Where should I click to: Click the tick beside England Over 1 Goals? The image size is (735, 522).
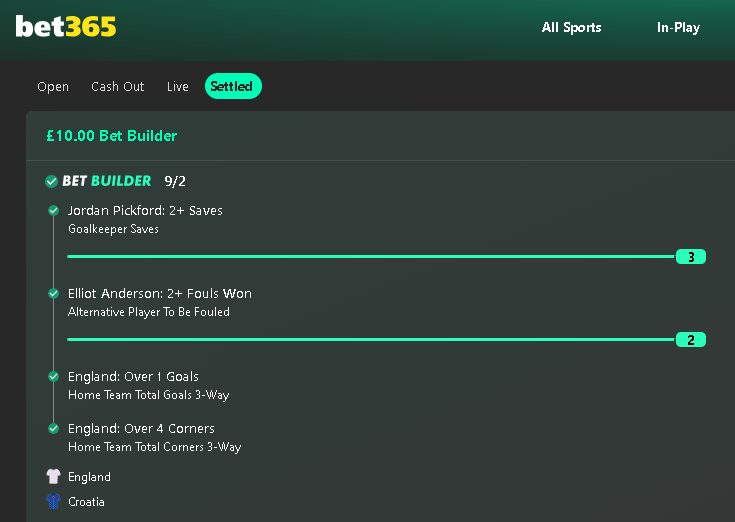tap(54, 376)
